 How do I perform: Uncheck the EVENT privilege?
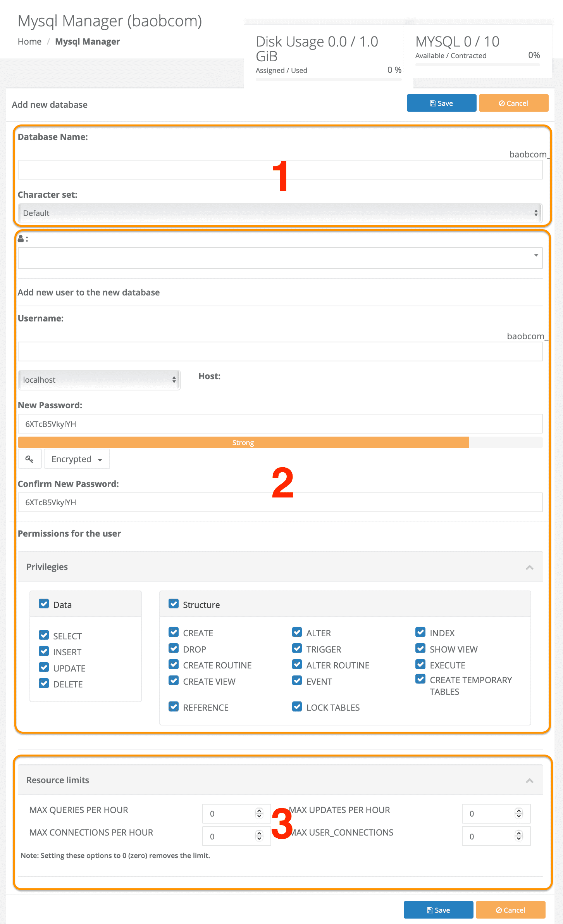click(297, 681)
